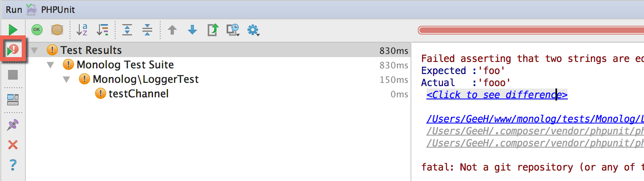The width and height of the screenshot is (644, 181).
Task: Rerun tests with green Run arrow
Action: pos(13,30)
